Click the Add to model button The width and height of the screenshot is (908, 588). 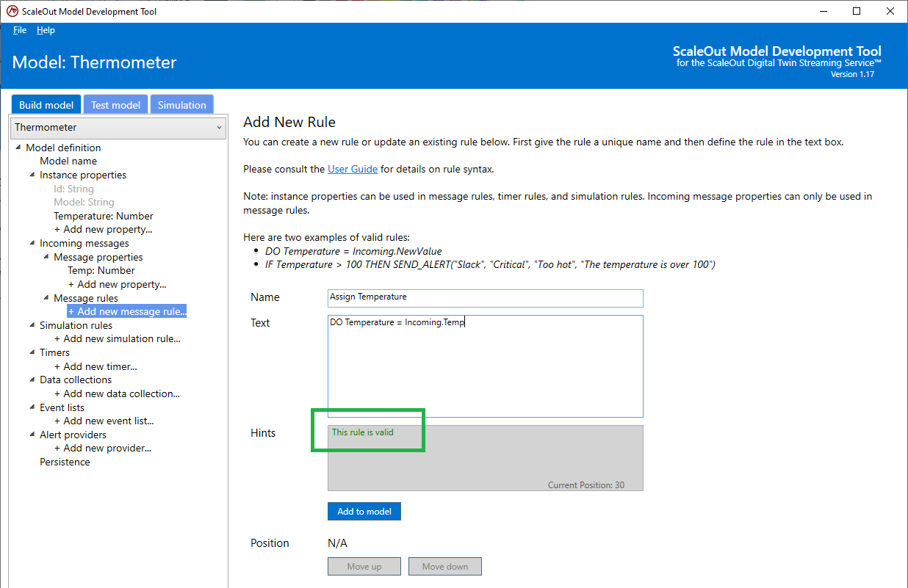(364, 511)
